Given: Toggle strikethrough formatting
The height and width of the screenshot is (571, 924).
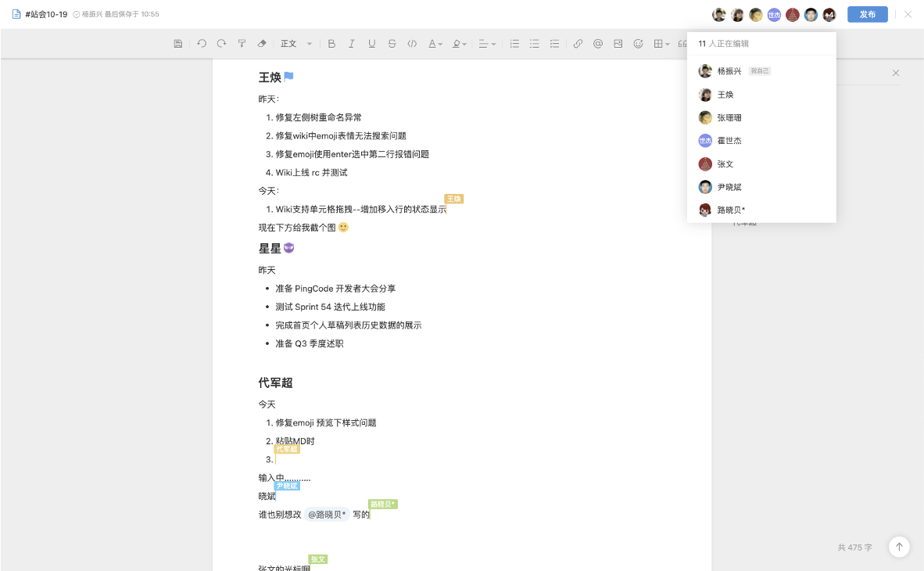Looking at the screenshot, I should [392, 44].
